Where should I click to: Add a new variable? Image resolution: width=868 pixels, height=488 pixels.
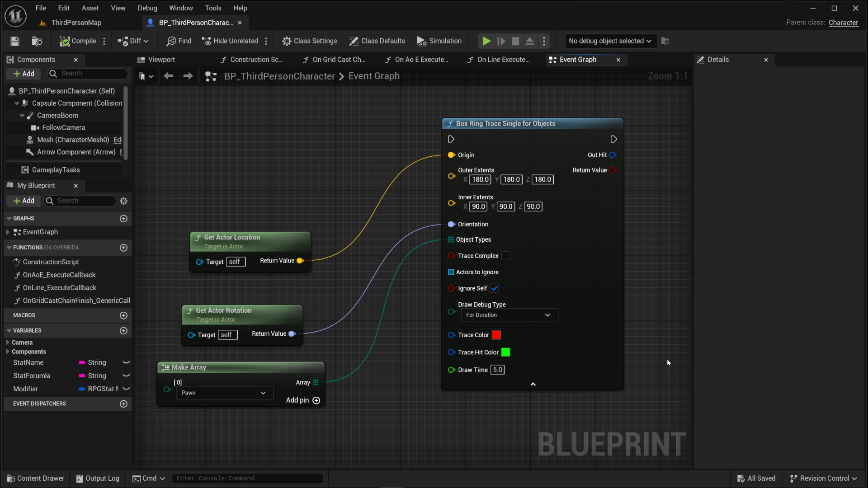123,331
